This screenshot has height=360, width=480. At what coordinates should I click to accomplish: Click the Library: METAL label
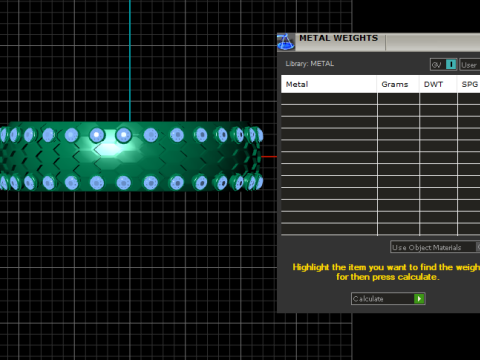310,64
